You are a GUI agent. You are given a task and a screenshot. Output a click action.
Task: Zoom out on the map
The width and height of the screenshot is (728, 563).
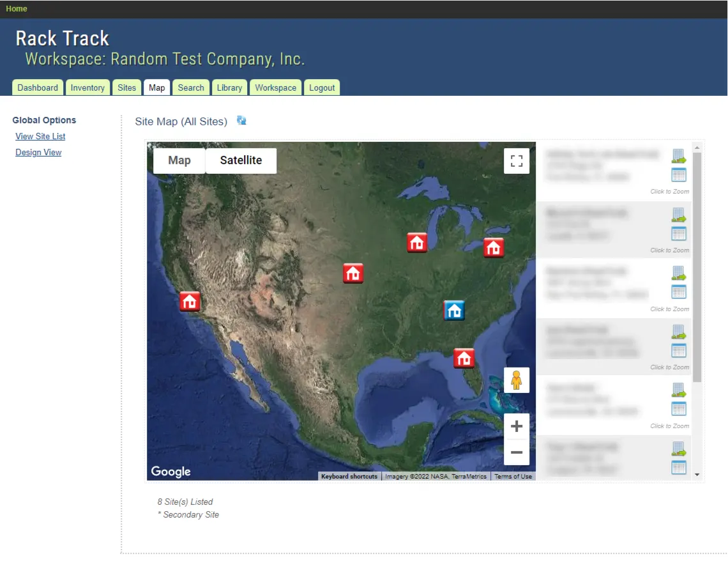tap(517, 452)
